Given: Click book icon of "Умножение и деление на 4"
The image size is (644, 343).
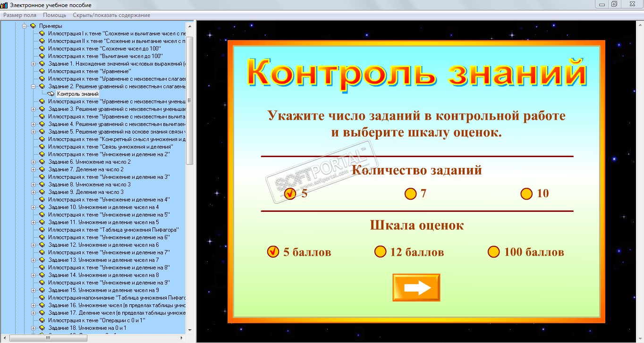Looking at the screenshot, I should pyautogui.click(x=42, y=200).
